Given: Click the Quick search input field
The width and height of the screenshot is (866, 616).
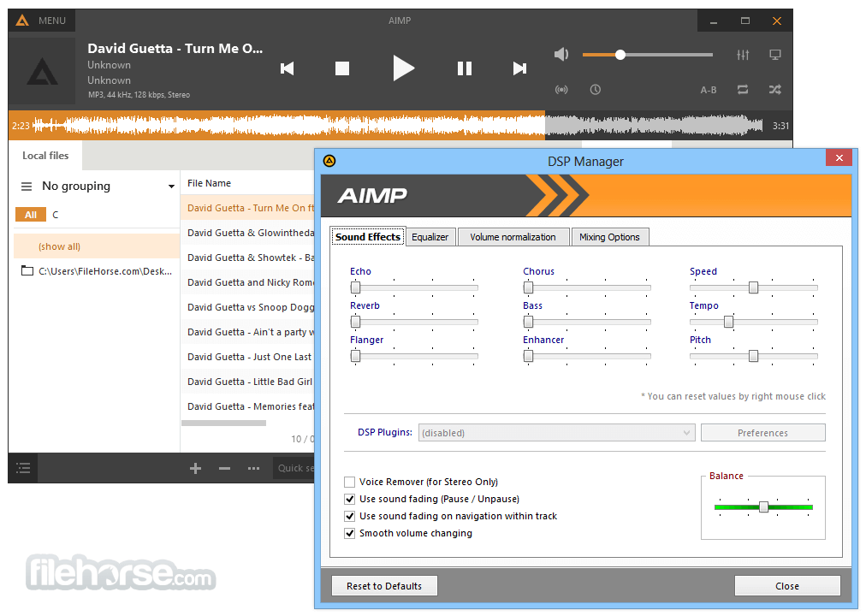Looking at the screenshot, I should click(294, 468).
